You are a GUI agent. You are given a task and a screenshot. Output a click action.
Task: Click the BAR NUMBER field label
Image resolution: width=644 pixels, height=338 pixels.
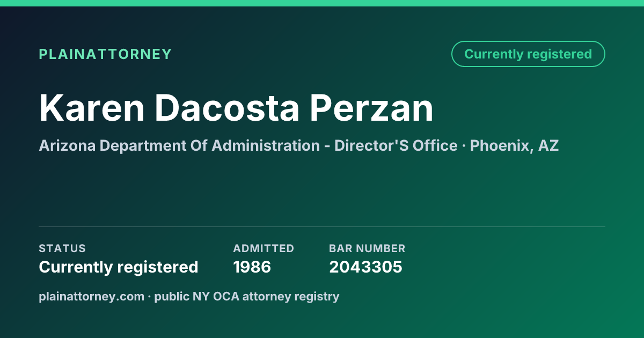click(367, 248)
